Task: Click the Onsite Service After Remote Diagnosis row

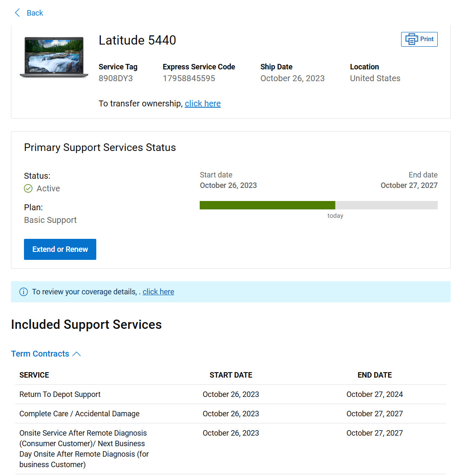Action: 231,449
